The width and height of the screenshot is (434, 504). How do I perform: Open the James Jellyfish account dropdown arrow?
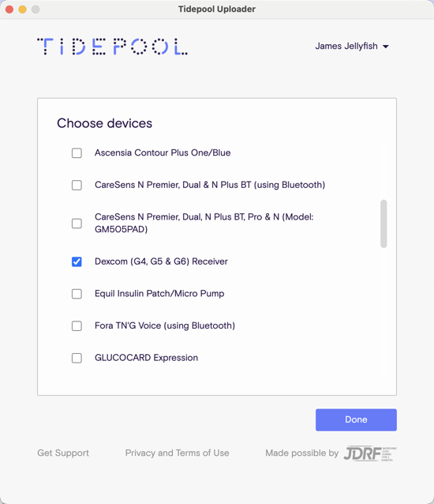pos(386,47)
